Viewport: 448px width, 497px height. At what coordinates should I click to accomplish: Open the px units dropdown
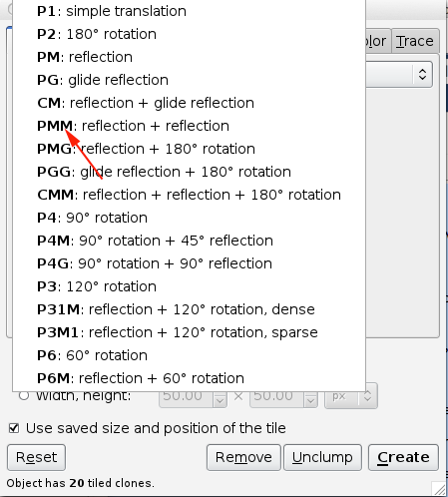pos(351,396)
